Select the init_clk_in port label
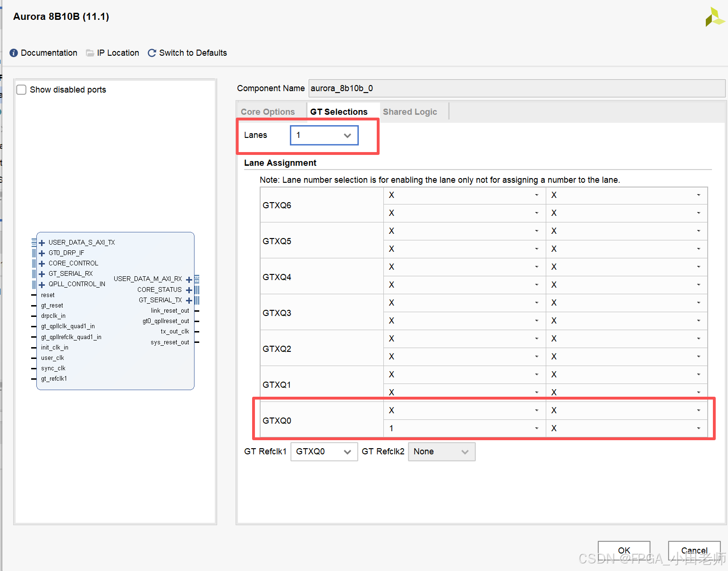Image resolution: width=728 pixels, height=571 pixels. tap(55, 348)
